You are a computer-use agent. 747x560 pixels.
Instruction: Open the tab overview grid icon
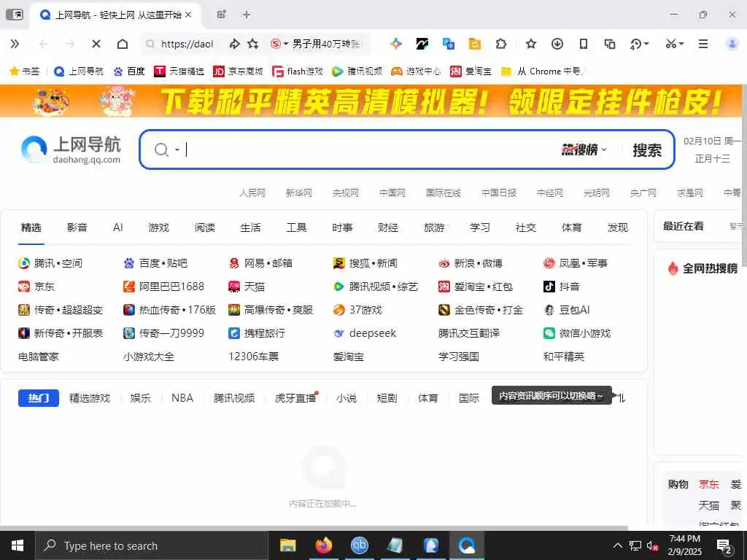221,15
